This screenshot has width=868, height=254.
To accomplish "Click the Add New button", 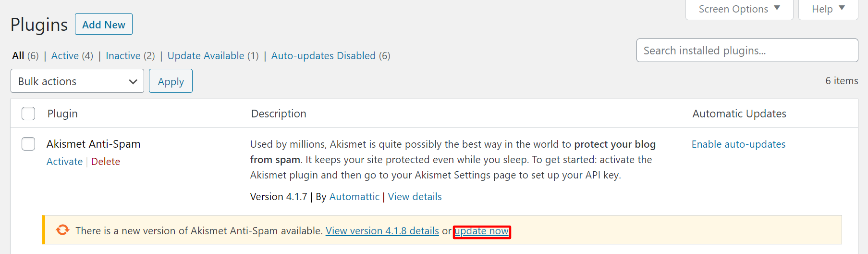I will pos(104,25).
